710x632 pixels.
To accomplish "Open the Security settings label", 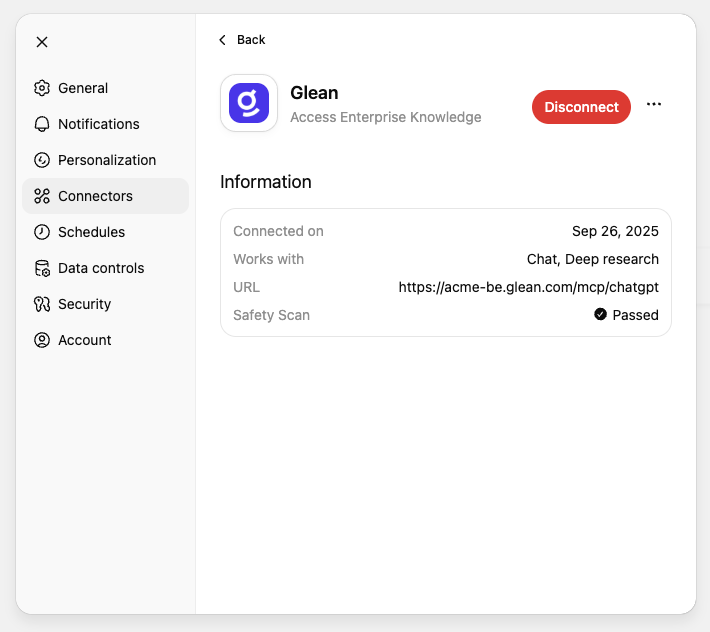I will pos(85,304).
